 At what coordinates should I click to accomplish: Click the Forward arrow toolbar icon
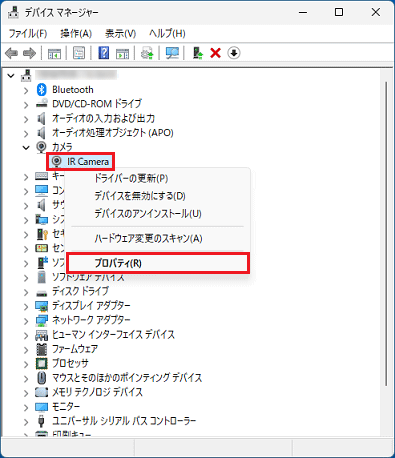[x=29, y=53]
